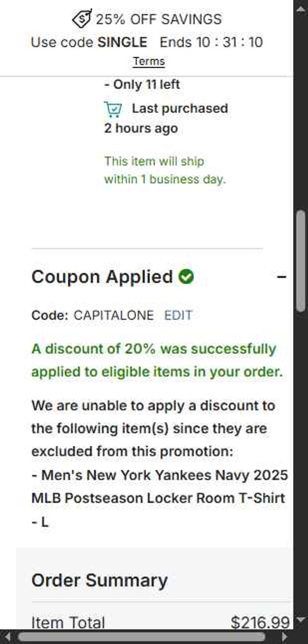Click the ships within 1 business day notice

click(x=165, y=170)
